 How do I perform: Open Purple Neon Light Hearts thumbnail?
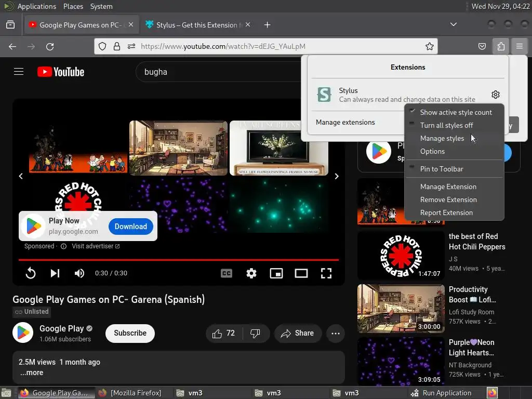tap(401, 361)
